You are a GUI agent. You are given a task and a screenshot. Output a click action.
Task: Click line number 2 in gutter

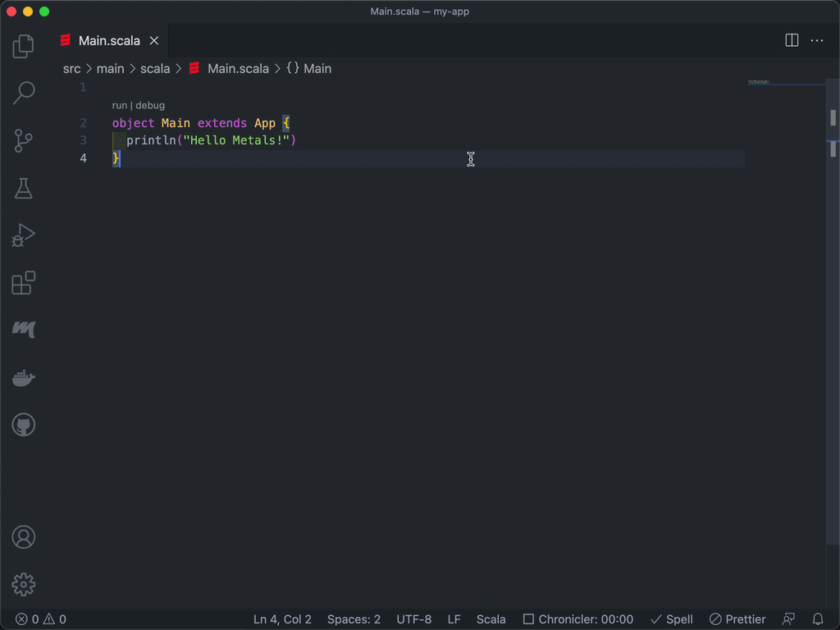coord(83,123)
